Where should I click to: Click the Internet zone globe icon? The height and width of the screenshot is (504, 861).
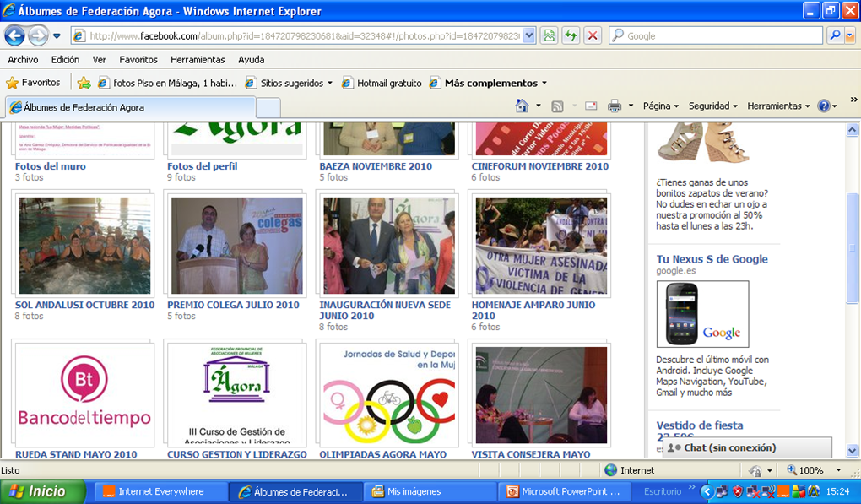click(610, 470)
